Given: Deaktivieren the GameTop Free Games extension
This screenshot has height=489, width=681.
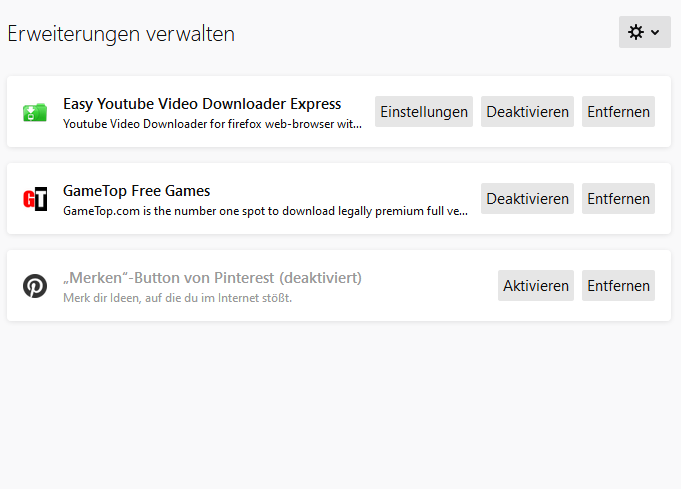Looking at the screenshot, I should pos(527,198).
